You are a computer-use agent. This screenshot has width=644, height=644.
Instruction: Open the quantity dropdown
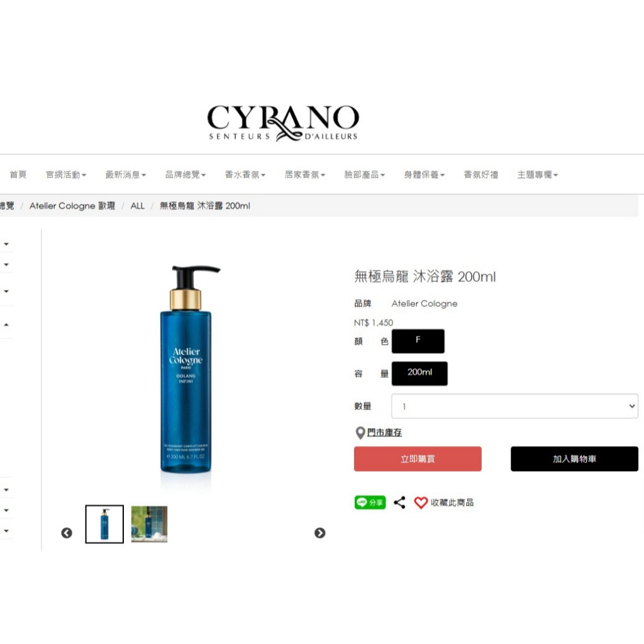tap(514, 406)
